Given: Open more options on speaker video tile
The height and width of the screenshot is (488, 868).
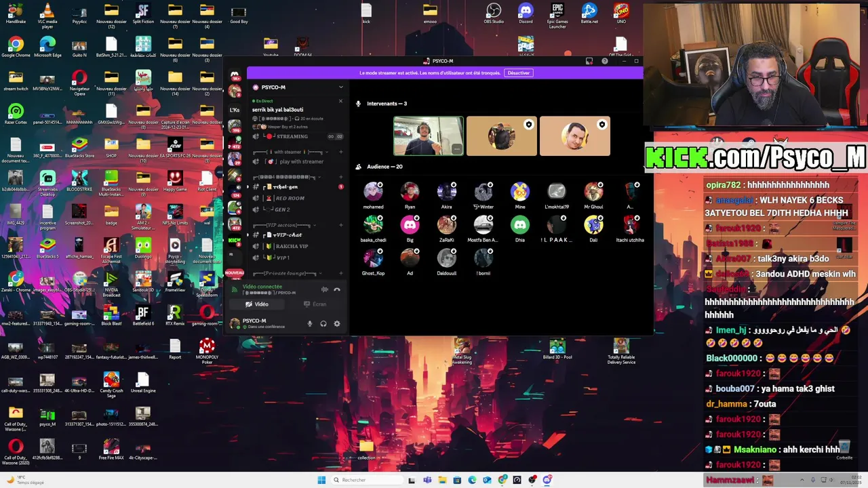Looking at the screenshot, I should [x=457, y=149].
